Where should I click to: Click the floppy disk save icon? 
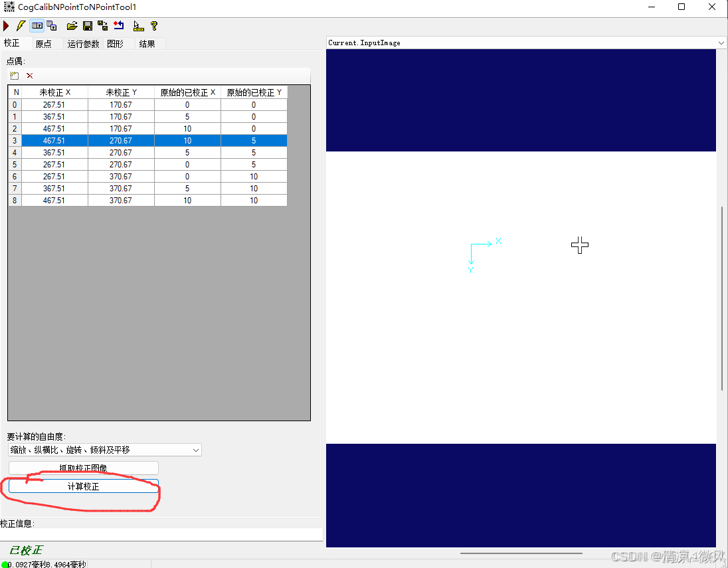pos(87,25)
